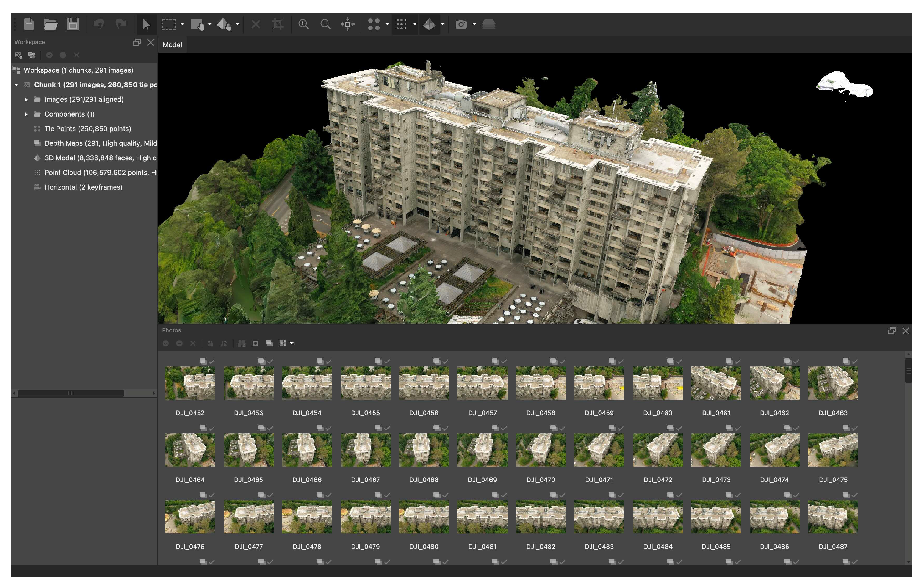Click the Add chunk icon in Workspace

tap(18, 55)
